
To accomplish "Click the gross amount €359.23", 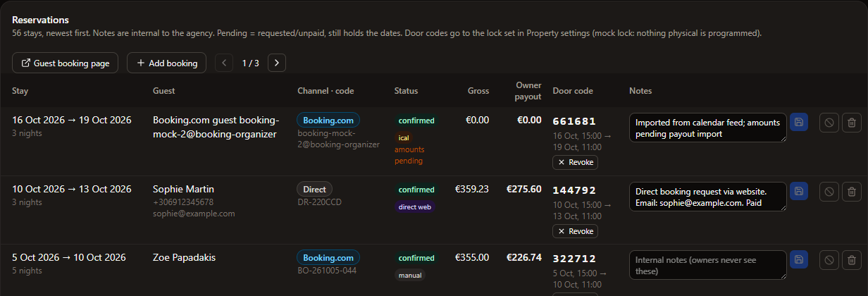I will (x=472, y=189).
